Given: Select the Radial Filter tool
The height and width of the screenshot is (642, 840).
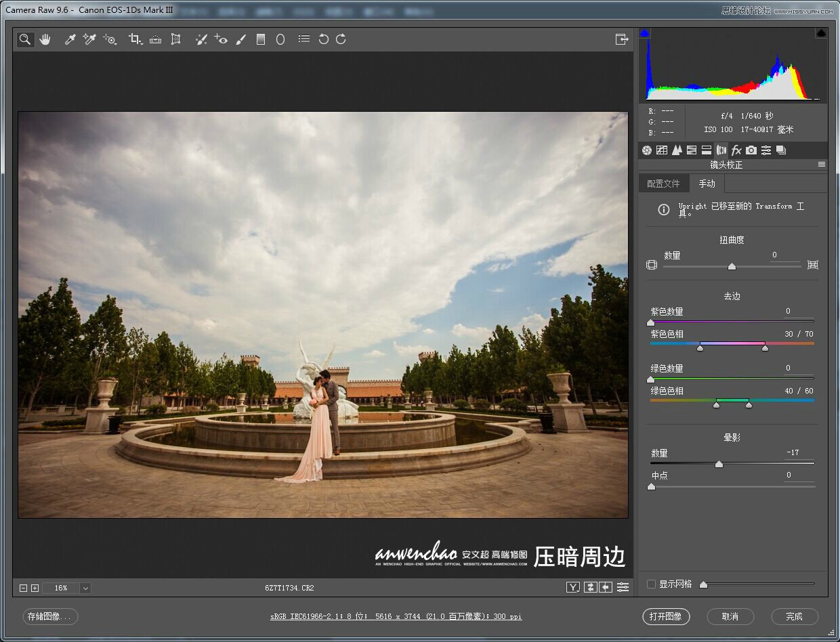Looking at the screenshot, I should click(x=280, y=39).
